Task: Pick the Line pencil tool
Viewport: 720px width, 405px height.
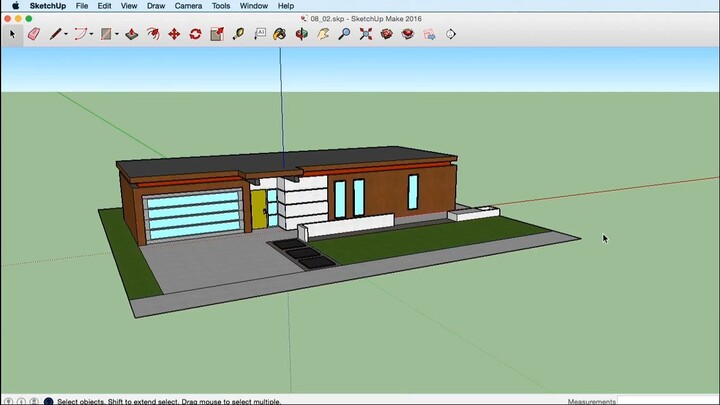Action: [x=55, y=34]
